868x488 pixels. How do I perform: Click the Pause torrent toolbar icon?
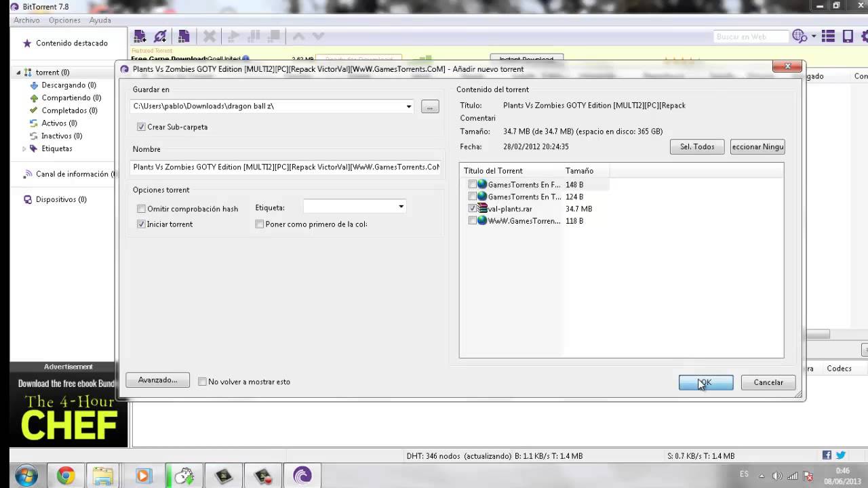tap(255, 37)
